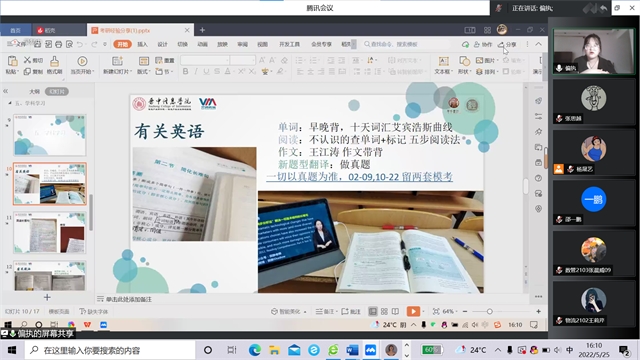Click the zoom slider handle
640x360 pixels.
pyautogui.click(x=489, y=311)
